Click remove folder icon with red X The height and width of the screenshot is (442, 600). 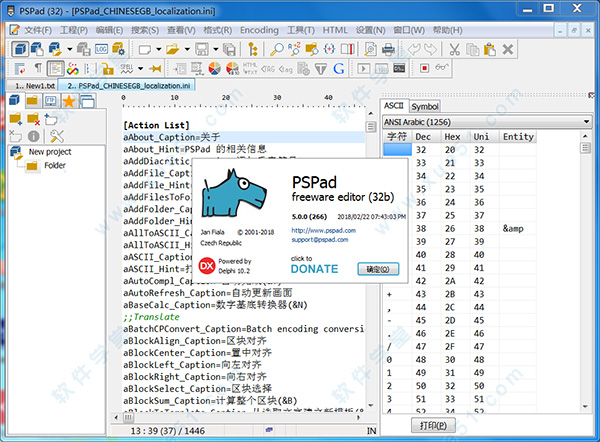click(34, 119)
